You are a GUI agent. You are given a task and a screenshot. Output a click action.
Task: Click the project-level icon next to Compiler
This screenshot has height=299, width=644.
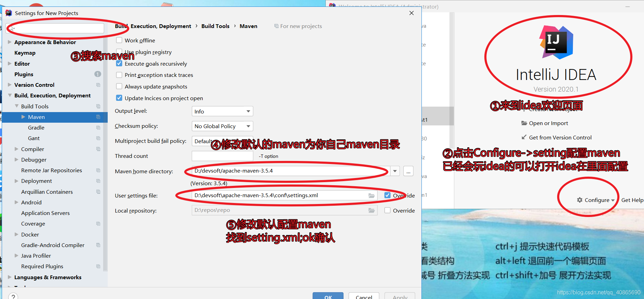click(98, 149)
